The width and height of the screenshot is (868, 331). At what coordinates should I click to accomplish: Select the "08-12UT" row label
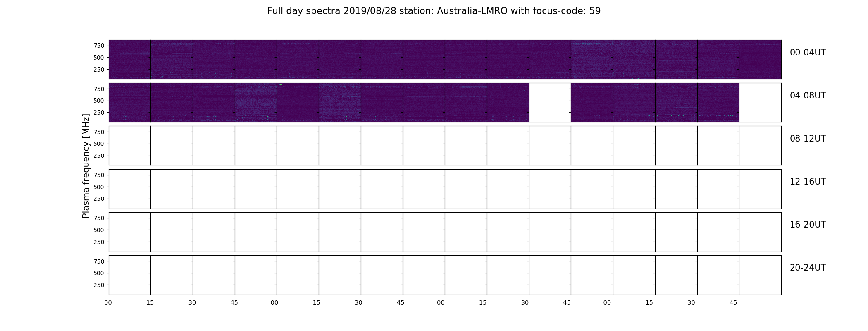808,139
